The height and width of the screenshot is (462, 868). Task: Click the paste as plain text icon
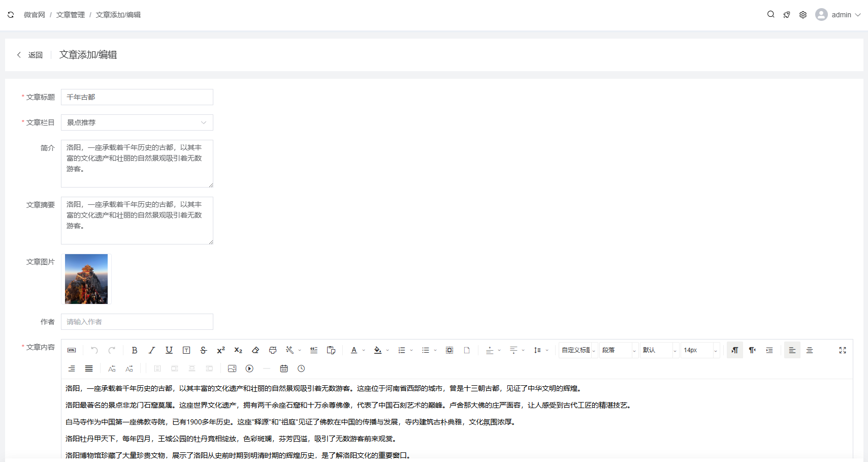point(331,350)
